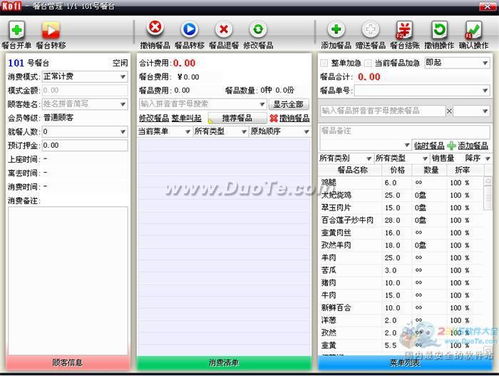Click the 餐品退餐 icon
Image resolution: width=499 pixels, height=376 pixels.
click(x=224, y=29)
